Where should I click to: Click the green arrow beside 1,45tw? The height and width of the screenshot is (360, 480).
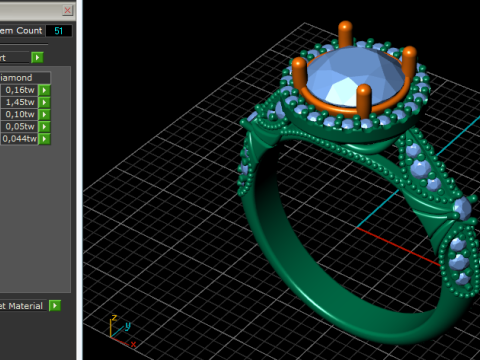[x=44, y=102]
